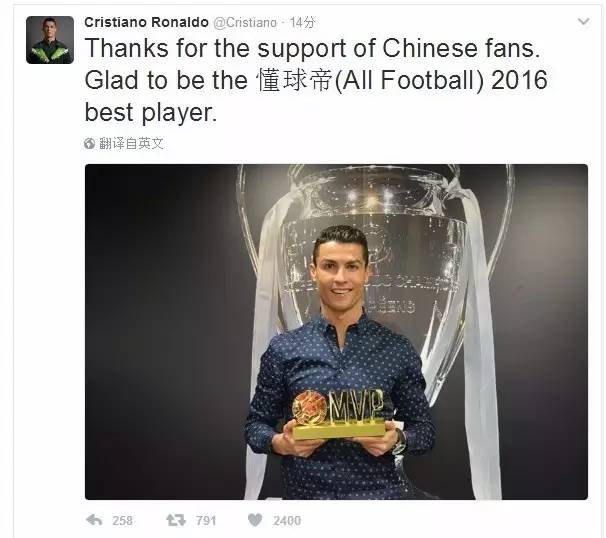Open the Cristiano Ronaldo display name link
This screenshot has width=606, height=538.
click(146, 22)
